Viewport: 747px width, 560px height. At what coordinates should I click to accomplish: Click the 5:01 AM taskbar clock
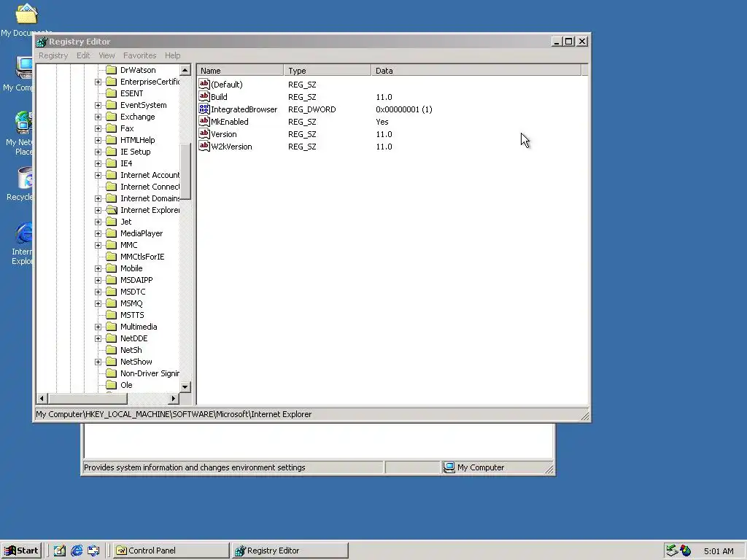click(719, 551)
